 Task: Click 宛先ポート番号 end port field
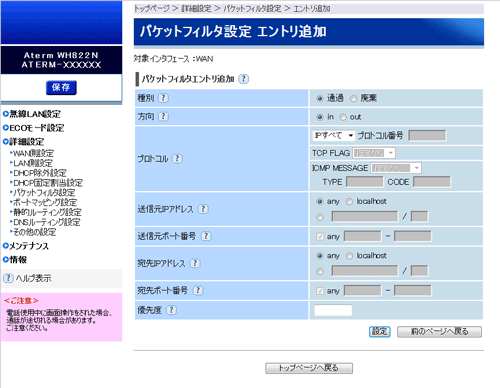413,290
